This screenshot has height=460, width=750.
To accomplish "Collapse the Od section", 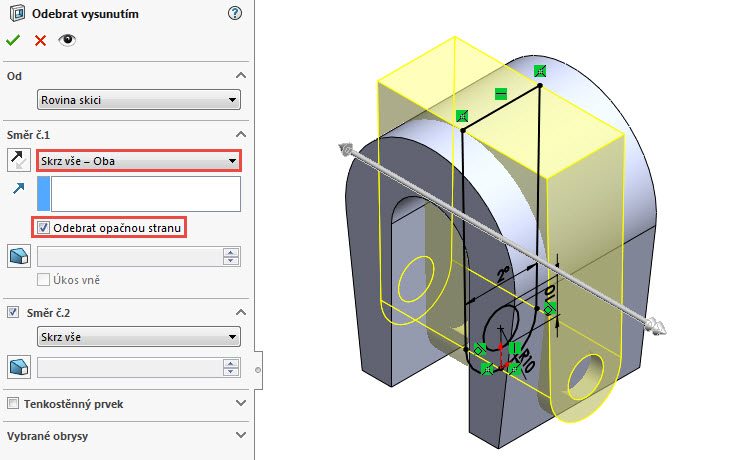I will click(x=241, y=76).
